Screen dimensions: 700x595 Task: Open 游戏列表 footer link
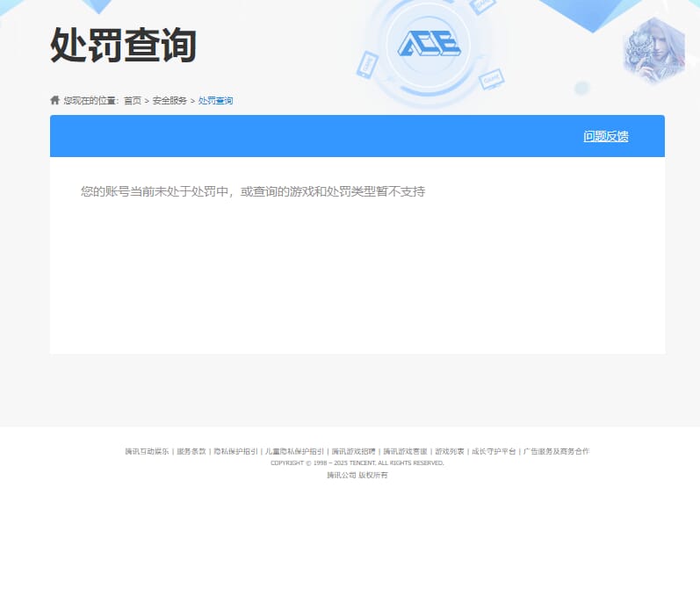450,451
